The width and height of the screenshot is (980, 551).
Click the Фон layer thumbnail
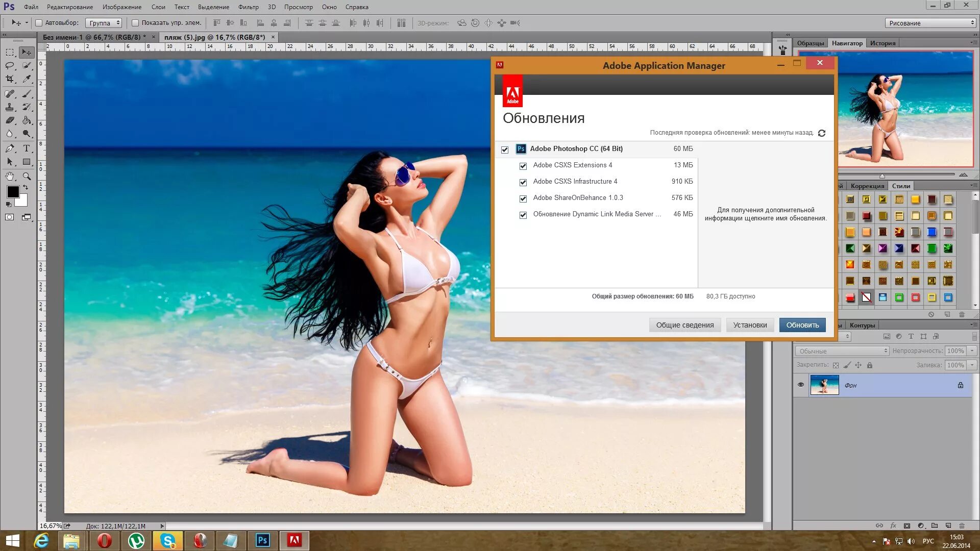[824, 385]
